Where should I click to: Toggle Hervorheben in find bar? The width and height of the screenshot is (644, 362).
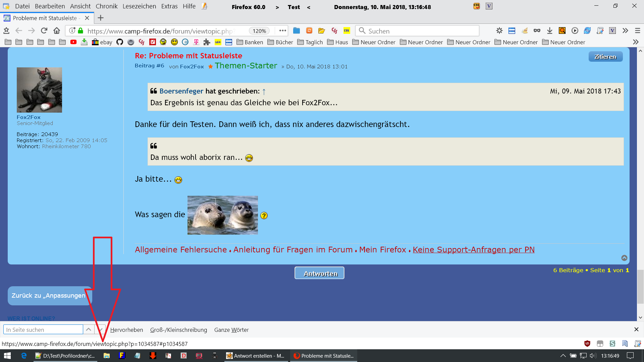[126, 330]
